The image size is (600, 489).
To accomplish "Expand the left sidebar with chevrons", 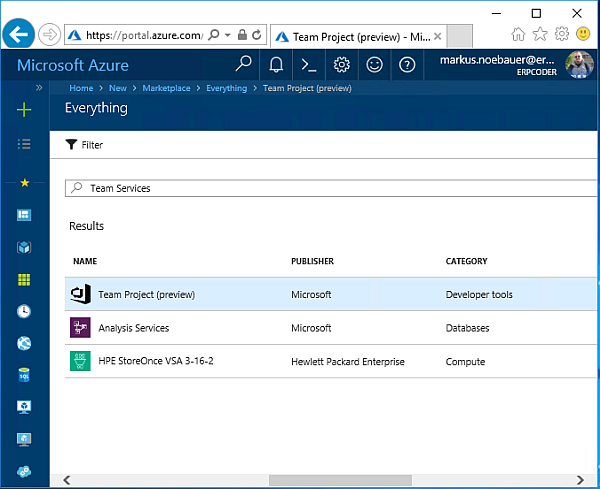I will pos(39,88).
